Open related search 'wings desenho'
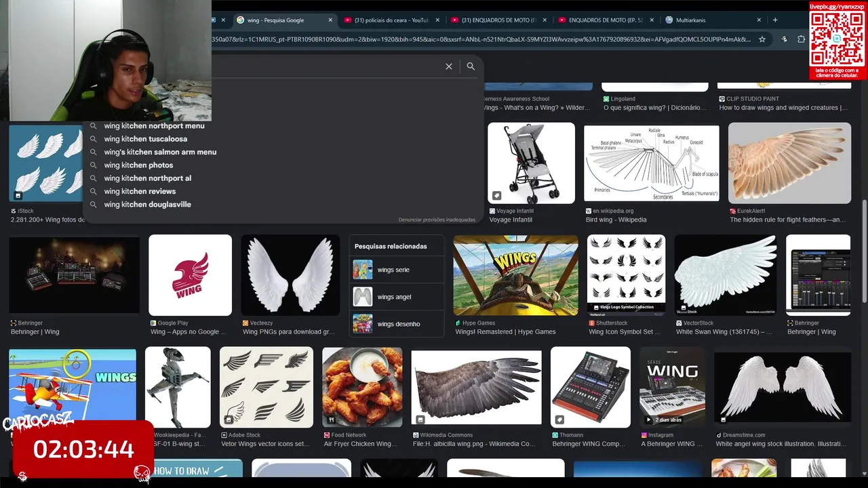This screenshot has height=488, width=868. tap(397, 324)
